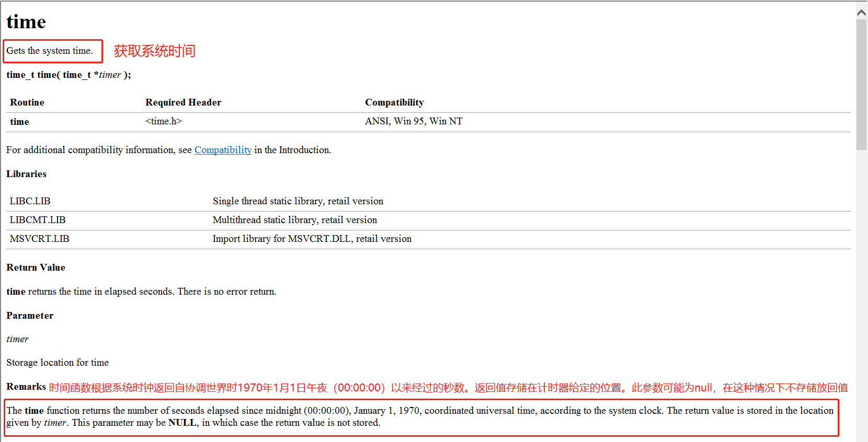The width and height of the screenshot is (868, 442).
Task: Click the "There is no error return" sentence
Action: [x=227, y=292]
